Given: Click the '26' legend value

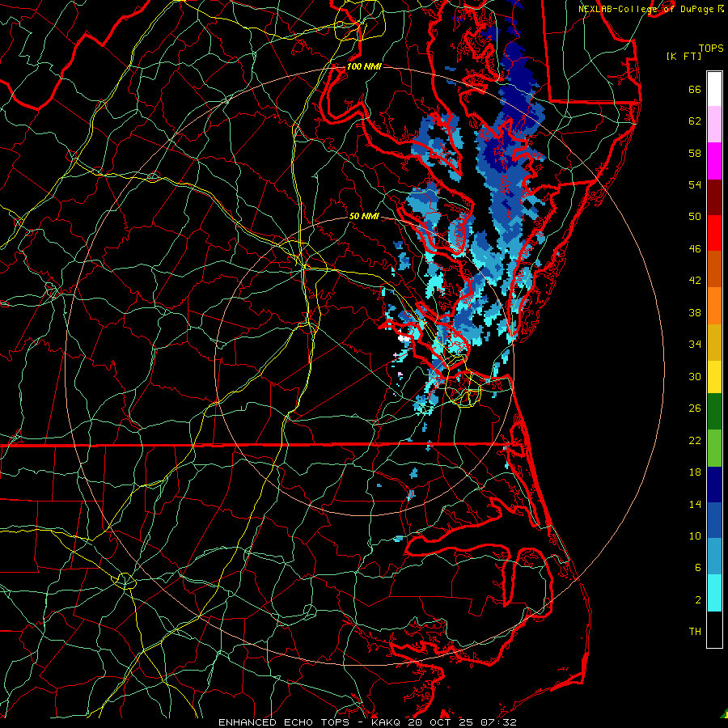Looking at the screenshot, I should point(695,408).
